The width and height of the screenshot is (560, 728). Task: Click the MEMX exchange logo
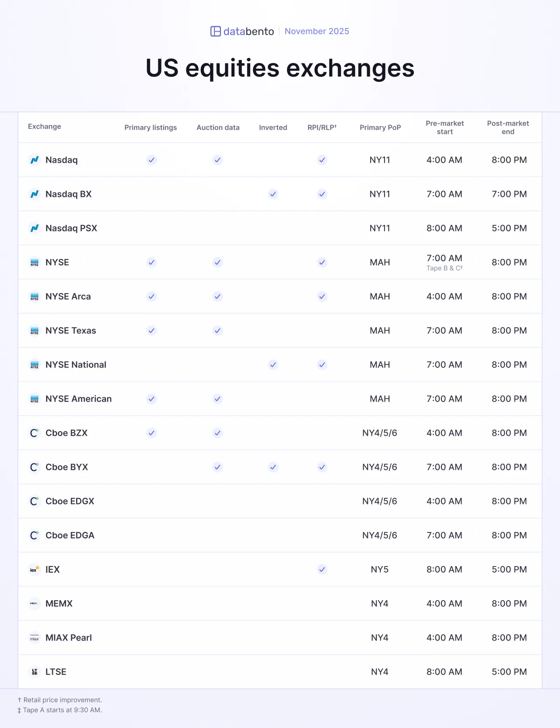35,604
